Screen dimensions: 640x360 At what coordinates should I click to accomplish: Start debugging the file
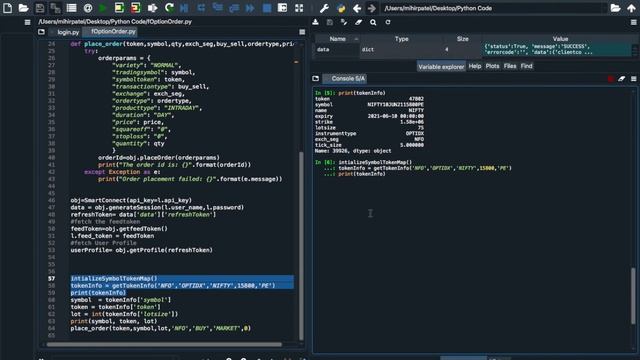(184, 8)
